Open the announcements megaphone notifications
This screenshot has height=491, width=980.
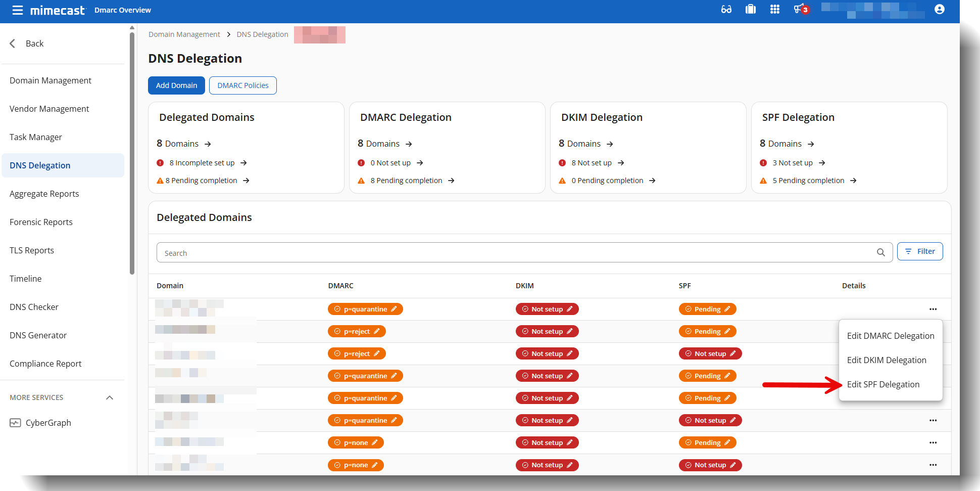pos(800,10)
